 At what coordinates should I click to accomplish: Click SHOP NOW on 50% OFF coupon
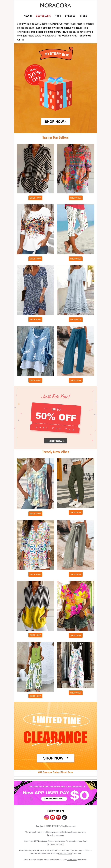(56, 441)
